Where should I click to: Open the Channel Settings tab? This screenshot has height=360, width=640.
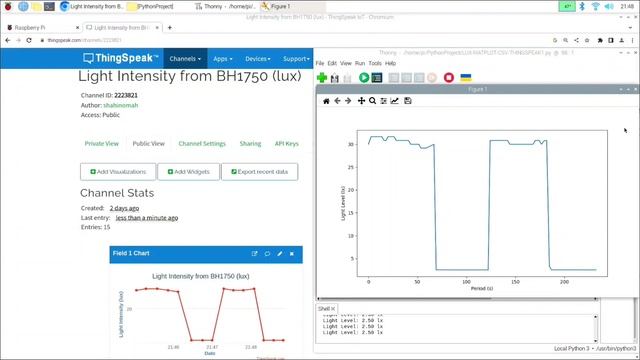tap(202, 144)
